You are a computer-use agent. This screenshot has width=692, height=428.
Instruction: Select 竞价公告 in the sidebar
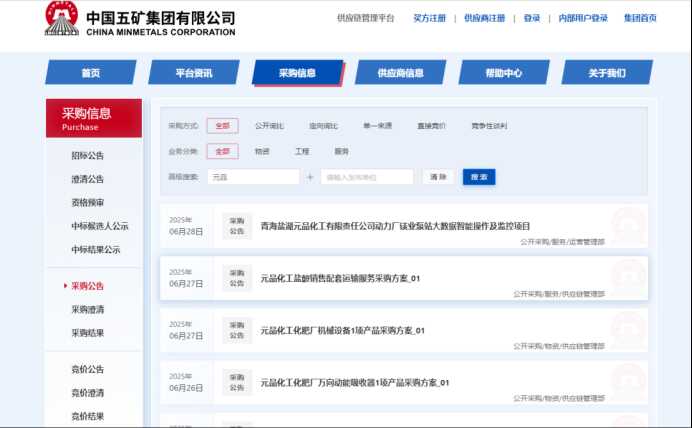(87, 369)
